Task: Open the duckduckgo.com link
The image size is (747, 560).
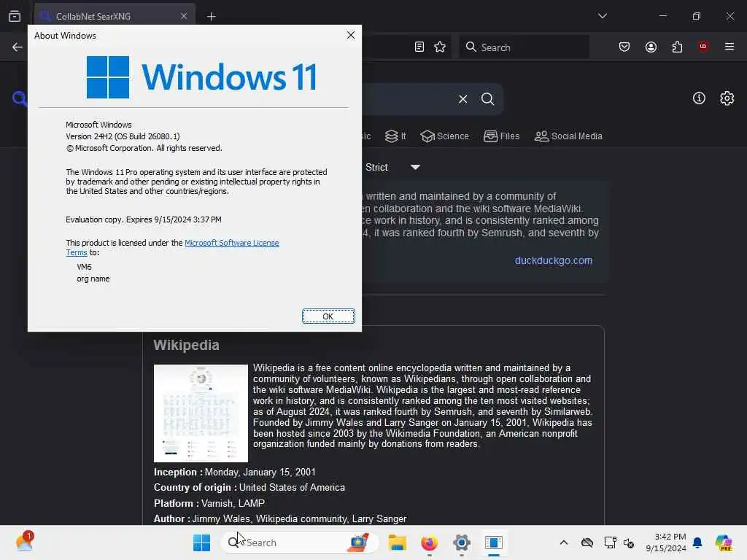Action: pyautogui.click(x=554, y=260)
